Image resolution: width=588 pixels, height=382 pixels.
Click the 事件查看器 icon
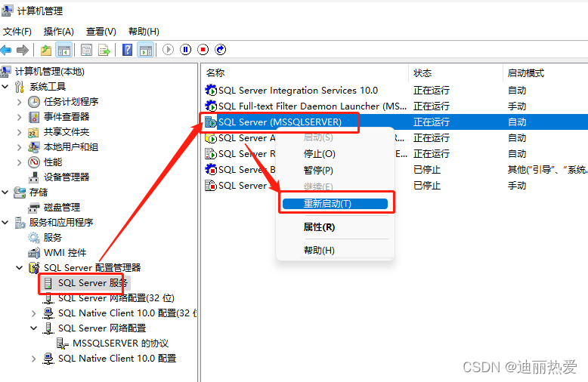pos(34,117)
